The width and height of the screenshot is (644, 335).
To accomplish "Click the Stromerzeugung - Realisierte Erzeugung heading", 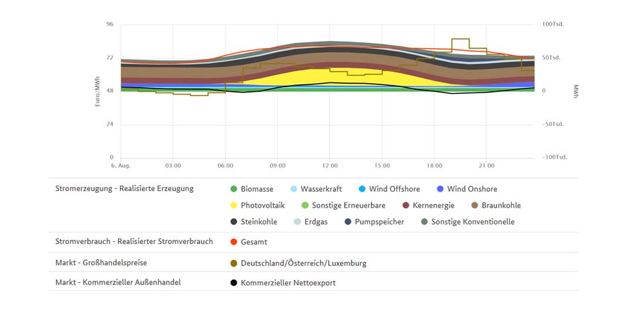I will point(125,189).
